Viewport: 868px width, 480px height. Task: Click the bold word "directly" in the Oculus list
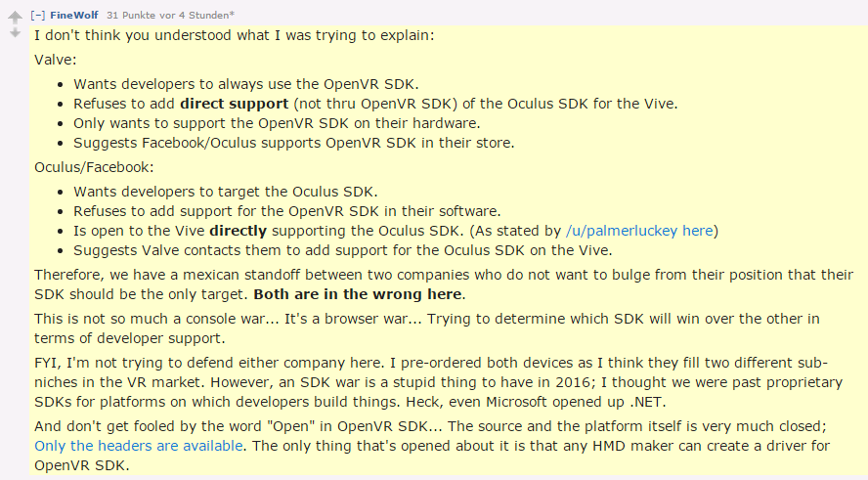pos(239,231)
